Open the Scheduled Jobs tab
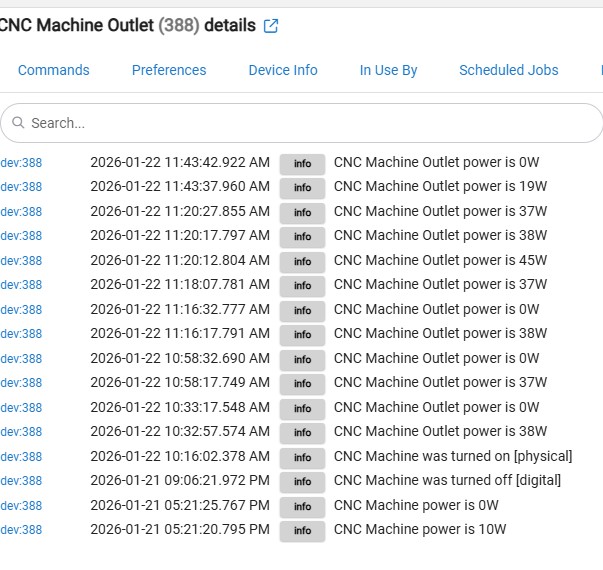Screen dimensions: 603x570 (x=508, y=70)
